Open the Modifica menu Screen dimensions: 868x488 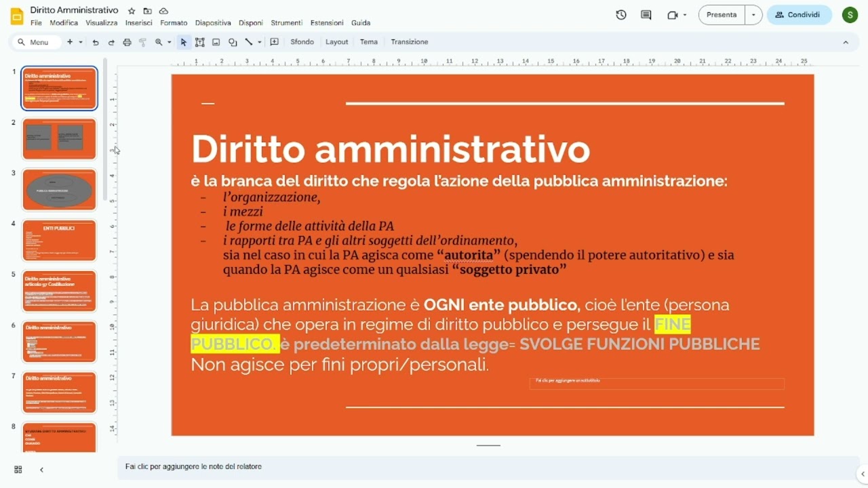[x=64, y=23]
